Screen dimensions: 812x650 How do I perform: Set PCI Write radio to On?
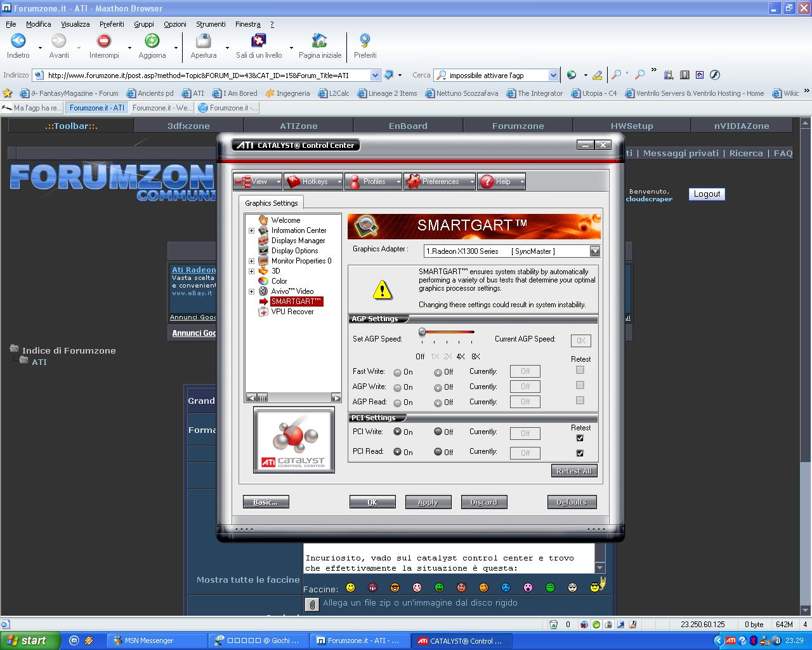click(x=397, y=432)
